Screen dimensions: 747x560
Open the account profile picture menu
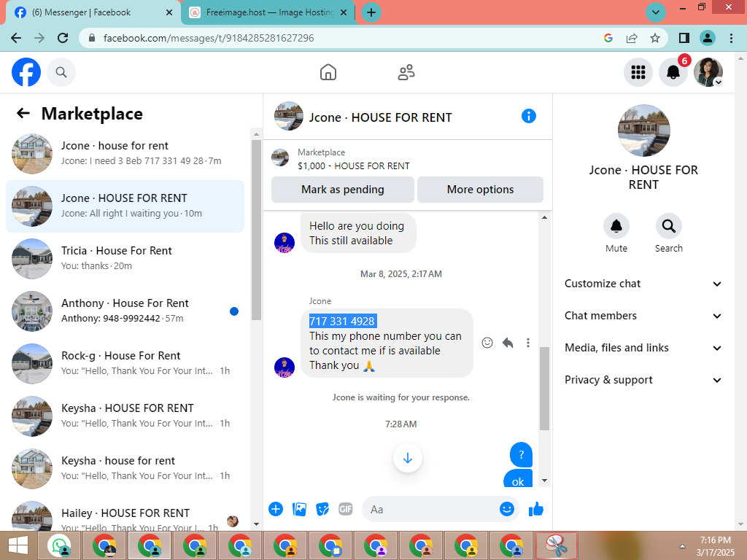(708, 72)
